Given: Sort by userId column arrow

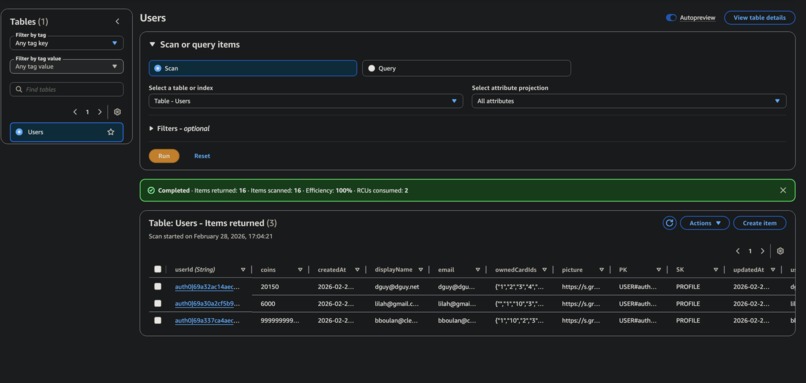Looking at the screenshot, I should pos(243,269).
